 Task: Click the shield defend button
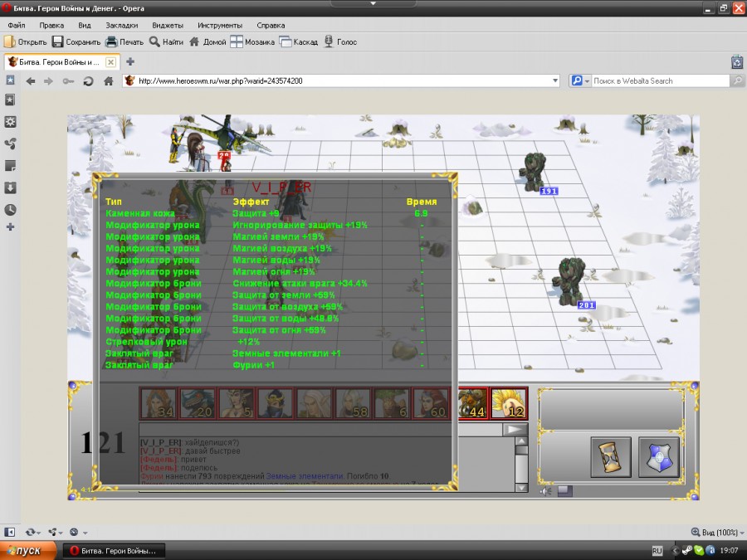point(659,456)
